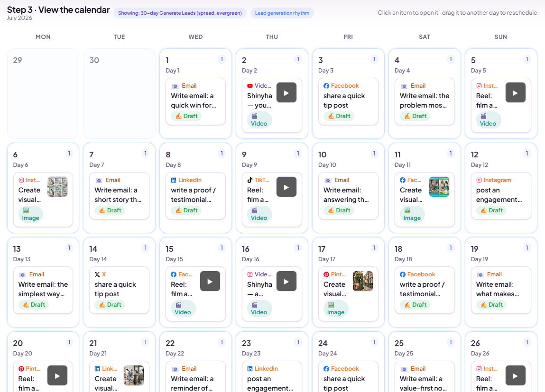545x392 pixels.
Task: Open 'post an engagement…' LinkedIn card July 23
Action: pos(272,377)
